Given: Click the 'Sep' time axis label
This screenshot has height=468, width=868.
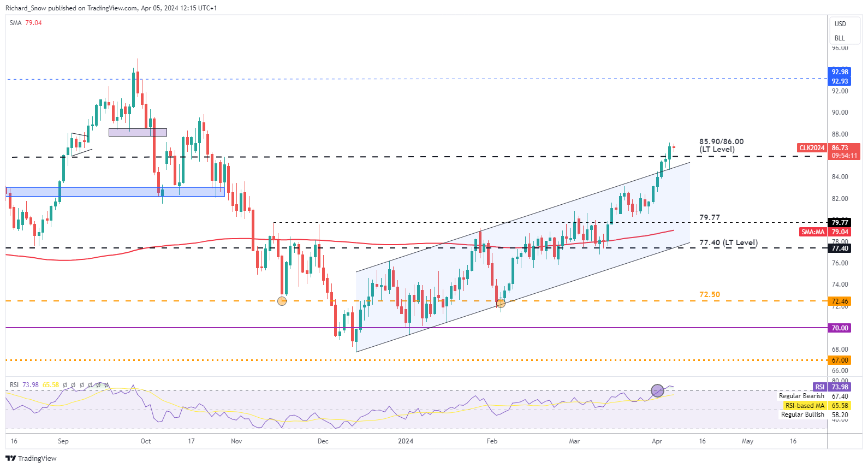Looking at the screenshot, I should click(x=63, y=441).
